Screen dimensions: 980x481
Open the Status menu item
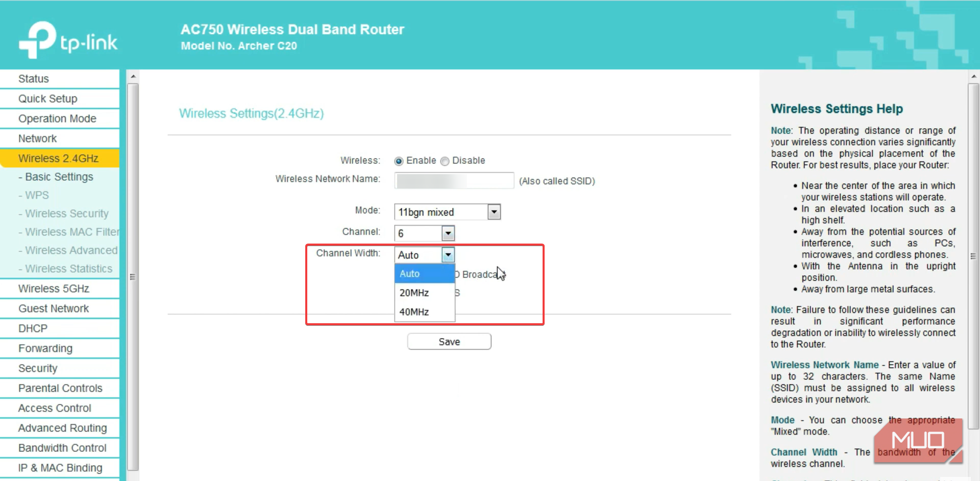[x=60, y=79]
